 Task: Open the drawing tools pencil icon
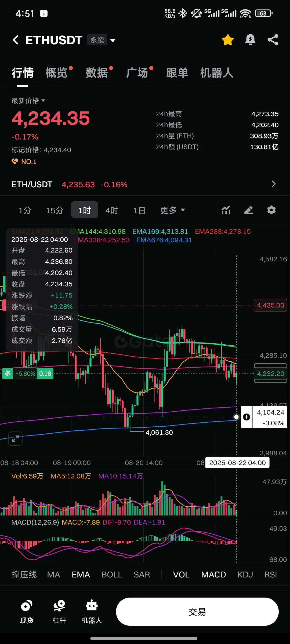click(249, 210)
